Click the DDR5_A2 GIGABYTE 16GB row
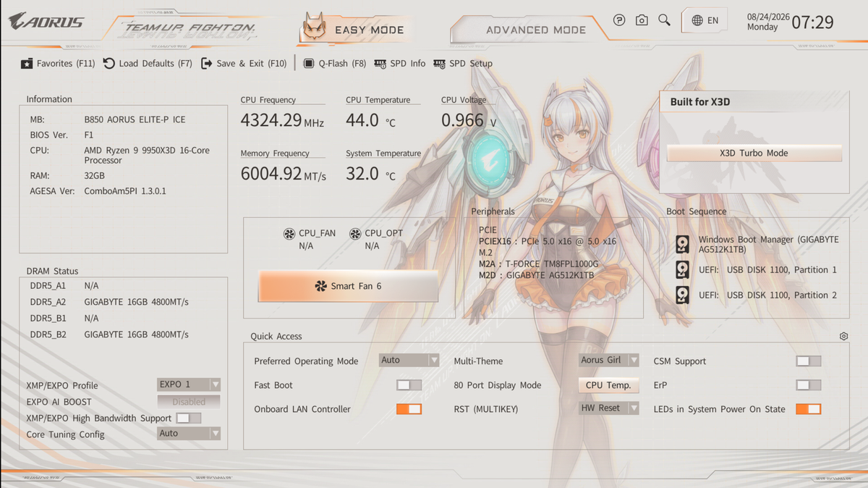The width and height of the screenshot is (868, 488). coord(109,302)
